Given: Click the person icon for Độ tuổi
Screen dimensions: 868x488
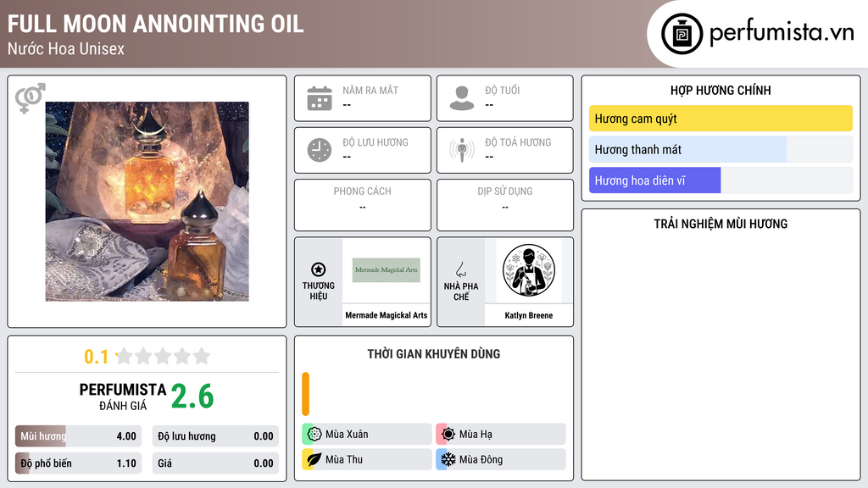Looking at the screenshot, I should (x=462, y=98).
